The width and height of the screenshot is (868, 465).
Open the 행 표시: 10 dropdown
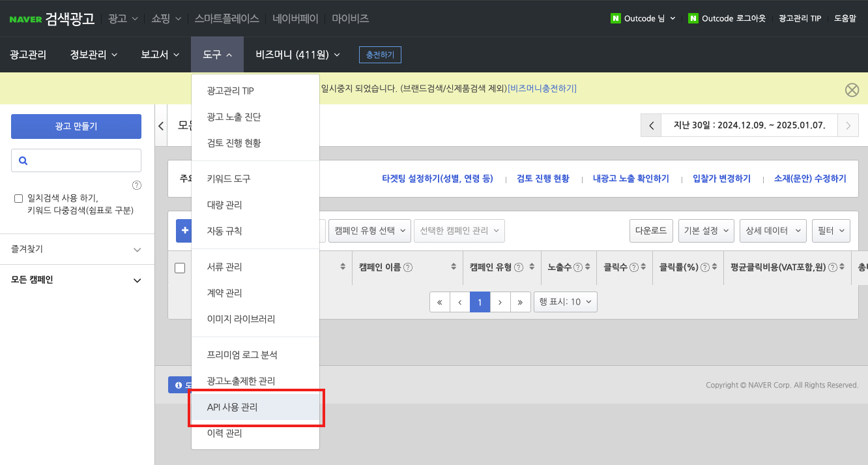click(565, 302)
